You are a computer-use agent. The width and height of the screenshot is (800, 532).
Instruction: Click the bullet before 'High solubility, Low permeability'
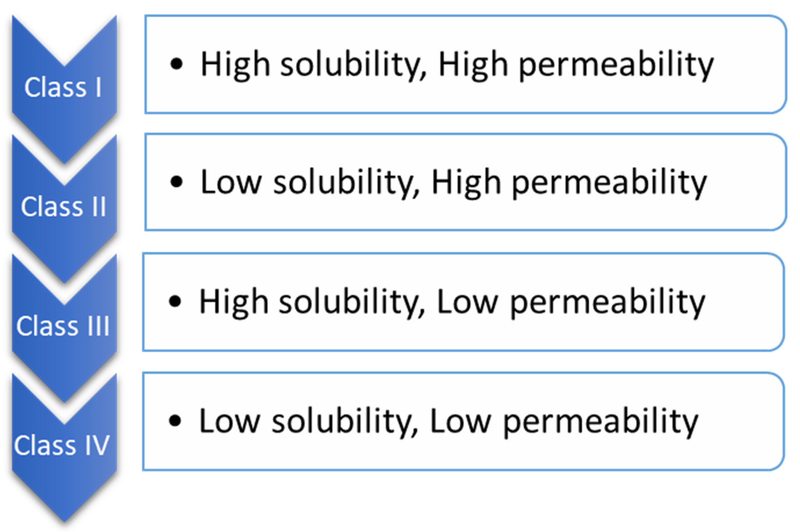point(175,301)
